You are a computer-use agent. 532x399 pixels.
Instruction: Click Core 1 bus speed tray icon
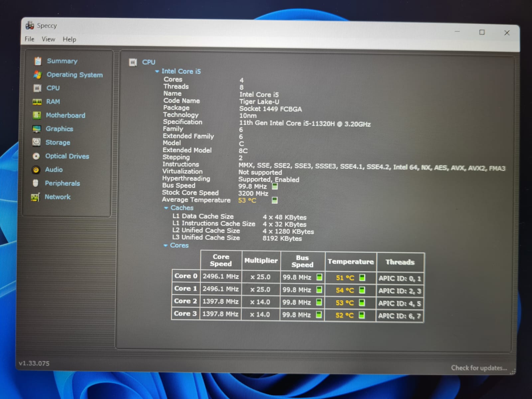pyautogui.click(x=319, y=290)
